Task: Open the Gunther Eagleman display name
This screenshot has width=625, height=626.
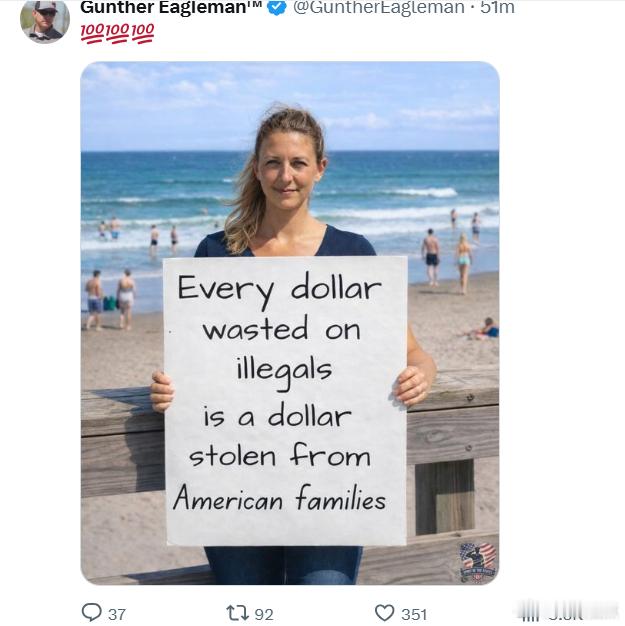Action: [171, 7]
